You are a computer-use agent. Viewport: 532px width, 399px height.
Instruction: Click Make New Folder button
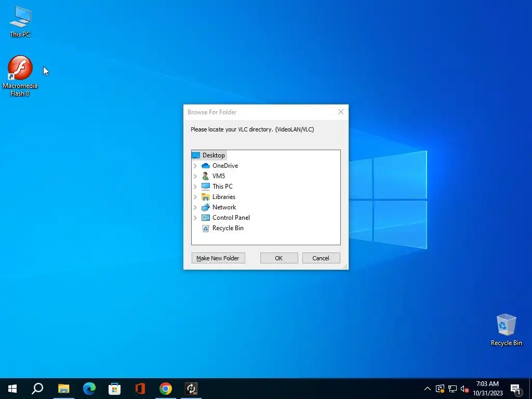[218, 258]
